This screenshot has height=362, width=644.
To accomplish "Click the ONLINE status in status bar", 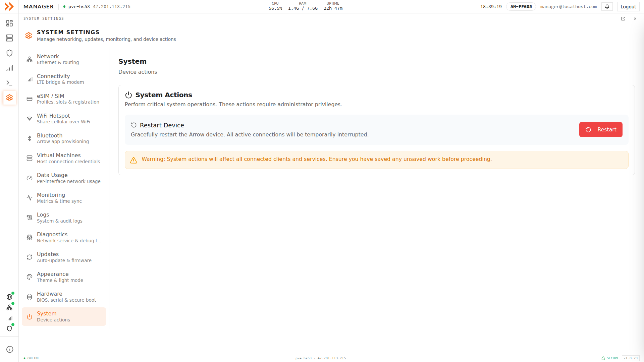I will (32, 358).
